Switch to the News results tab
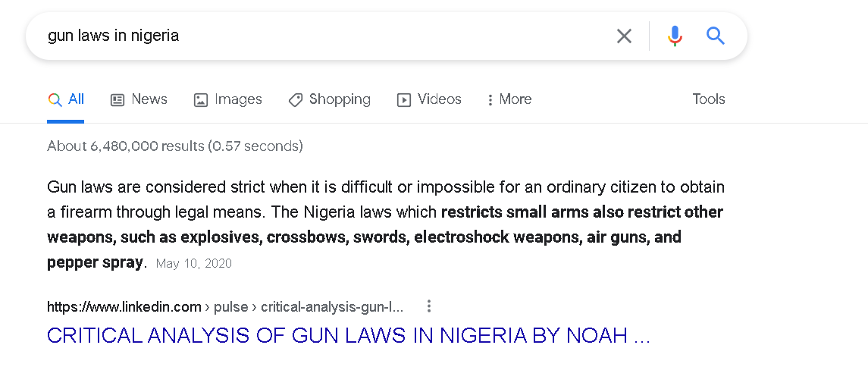Viewport: 868px width, 367px height. [149, 99]
